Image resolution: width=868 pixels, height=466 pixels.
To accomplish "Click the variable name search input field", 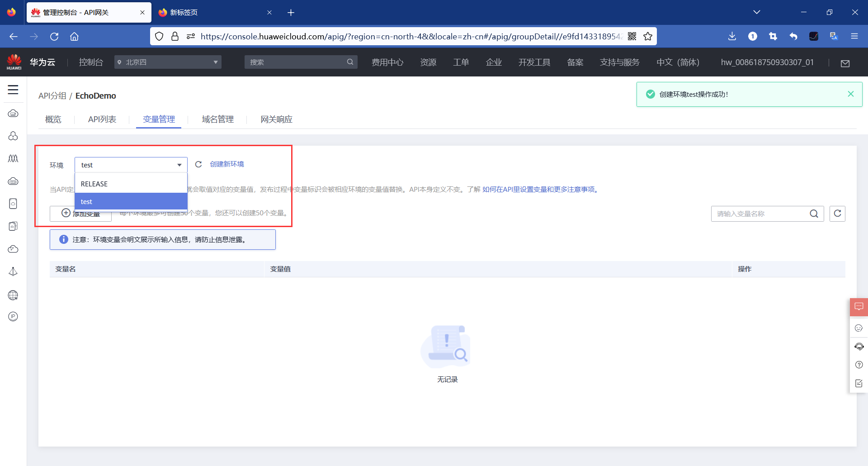I will pyautogui.click(x=759, y=214).
